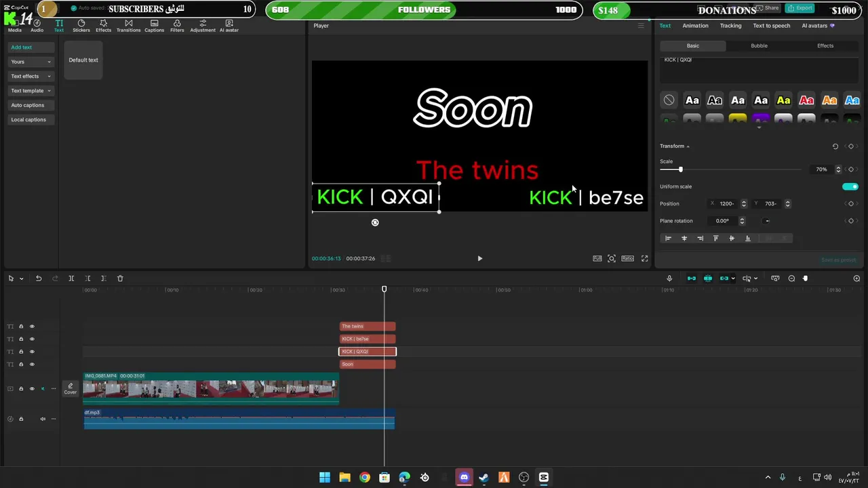Viewport: 868px width, 488px height.
Task: Click the Scale slider handle
Action: (x=680, y=169)
